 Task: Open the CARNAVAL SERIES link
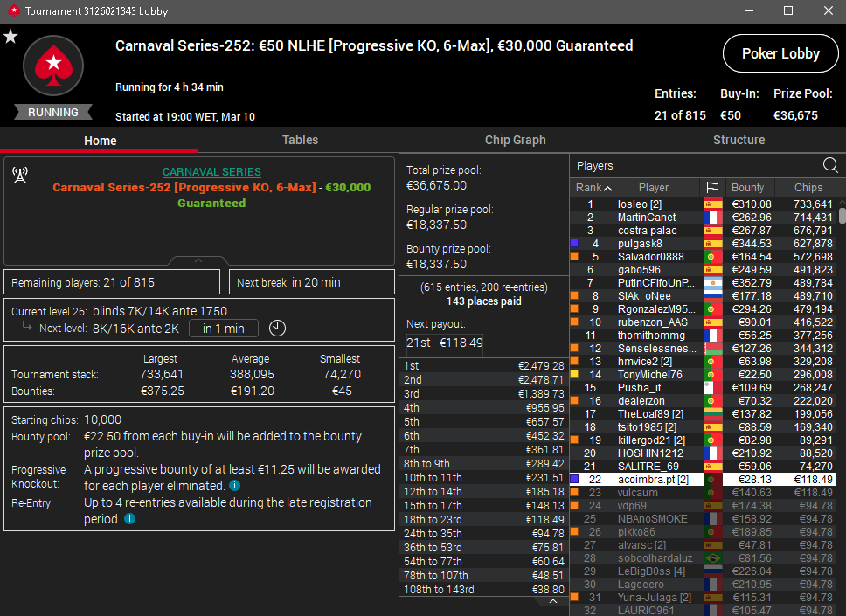pos(211,171)
